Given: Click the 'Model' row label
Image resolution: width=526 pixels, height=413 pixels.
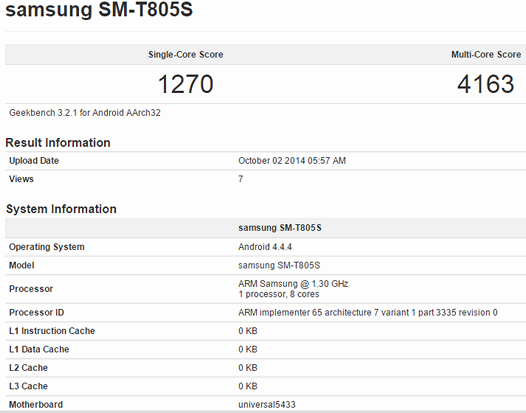Looking at the screenshot, I should (21, 265).
